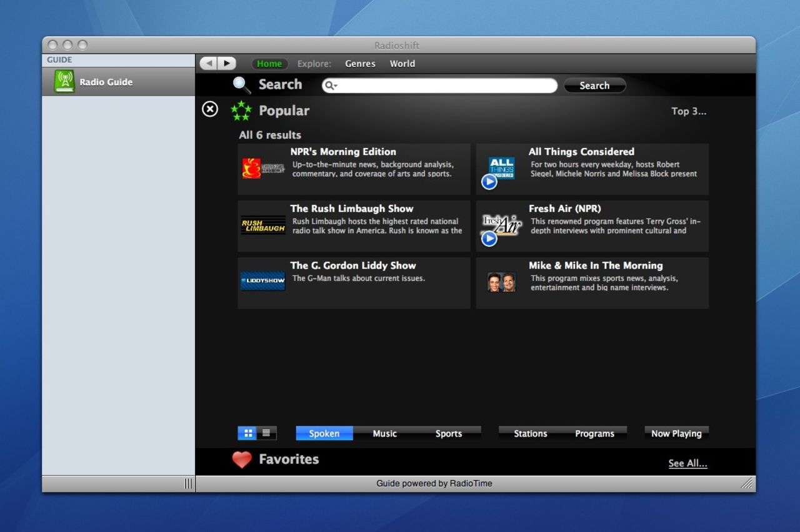Play All Things Considered program

[x=489, y=182]
